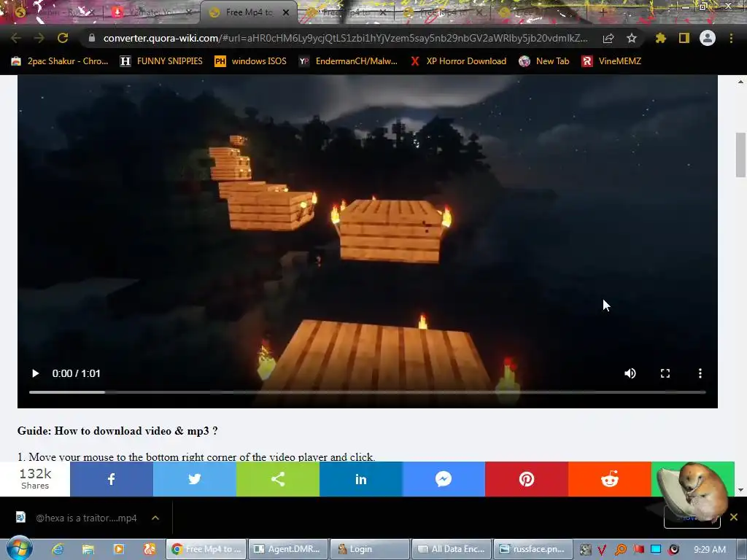View site info padlock icon
747x560 pixels.
coord(92,38)
